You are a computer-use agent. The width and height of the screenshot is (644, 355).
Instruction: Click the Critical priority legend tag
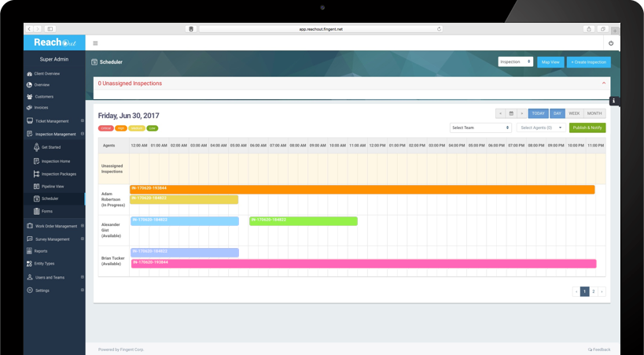pos(106,128)
